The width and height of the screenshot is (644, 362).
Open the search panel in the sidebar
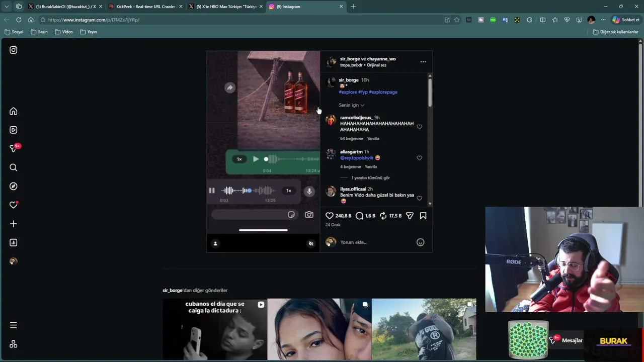point(14,167)
